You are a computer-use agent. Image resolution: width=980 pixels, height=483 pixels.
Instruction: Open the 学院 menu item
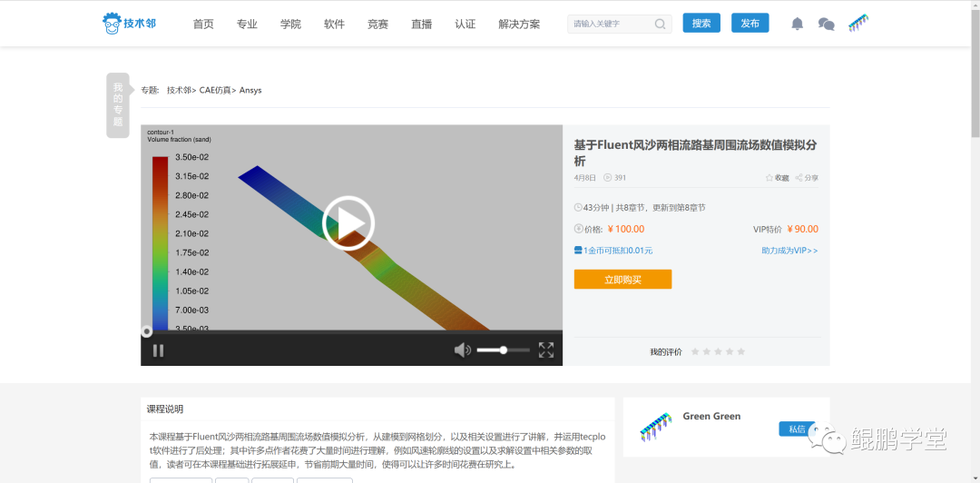tap(290, 25)
